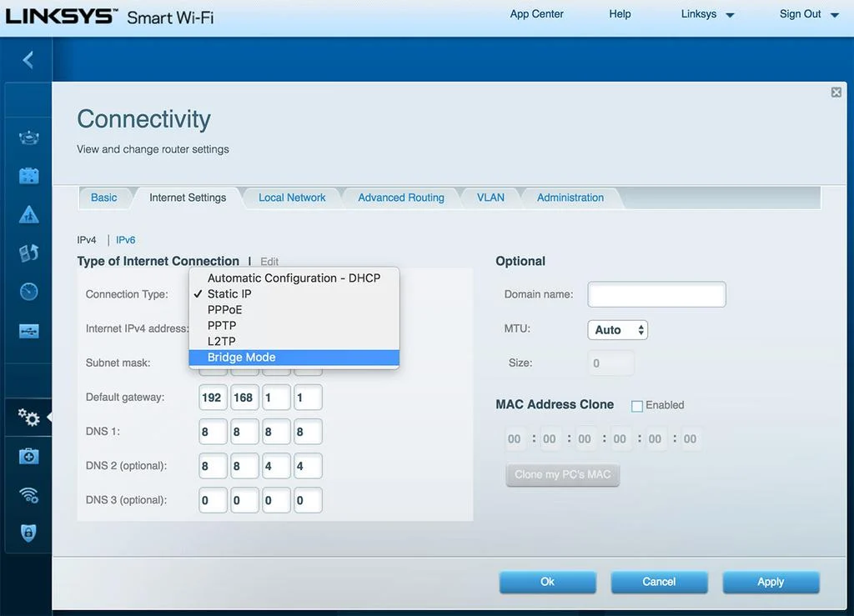Open the Linksys account dropdown

click(x=707, y=15)
